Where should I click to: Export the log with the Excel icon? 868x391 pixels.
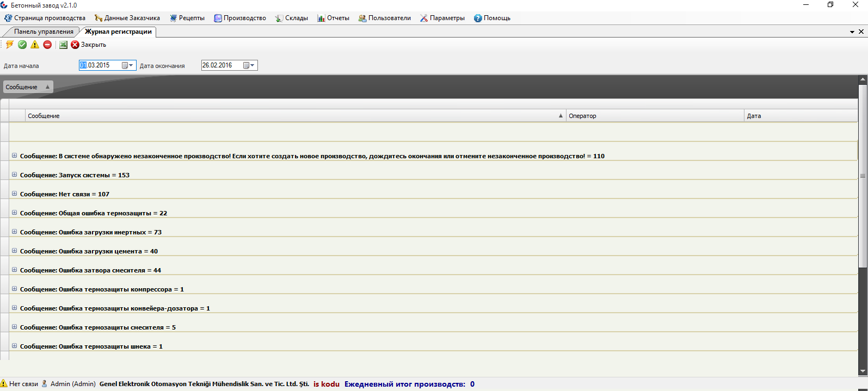pos(63,45)
